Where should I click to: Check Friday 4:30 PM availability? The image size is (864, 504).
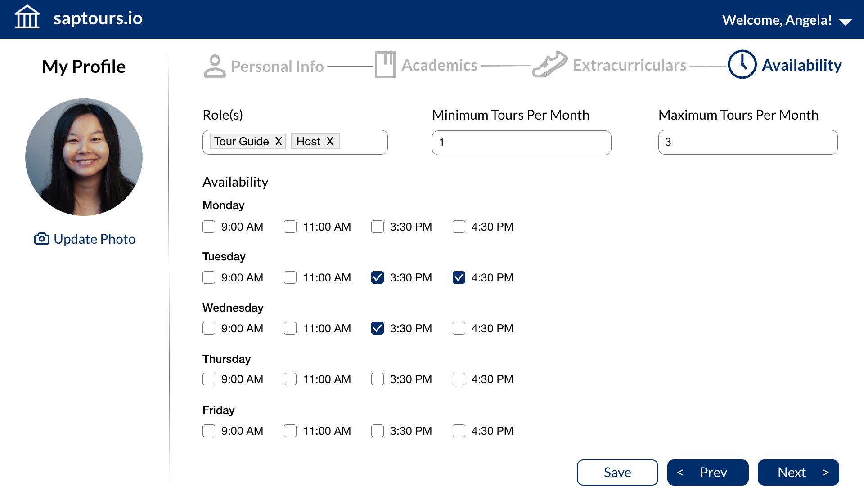click(459, 431)
